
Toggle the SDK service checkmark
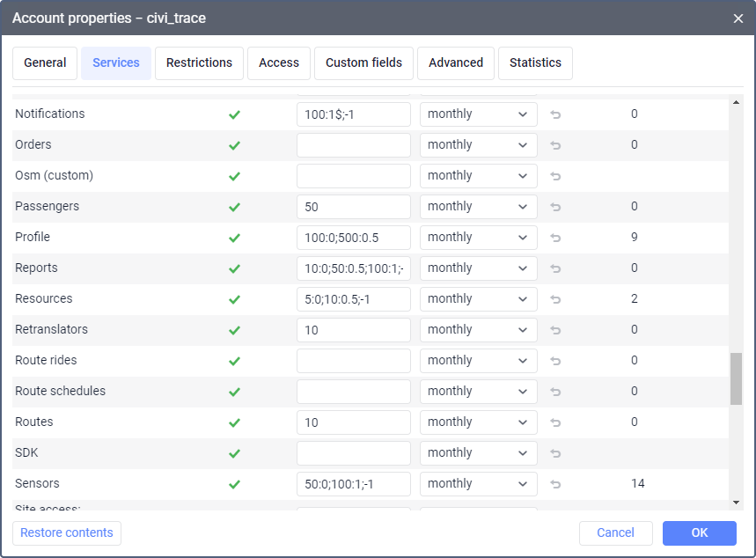pyautogui.click(x=234, y=453)
